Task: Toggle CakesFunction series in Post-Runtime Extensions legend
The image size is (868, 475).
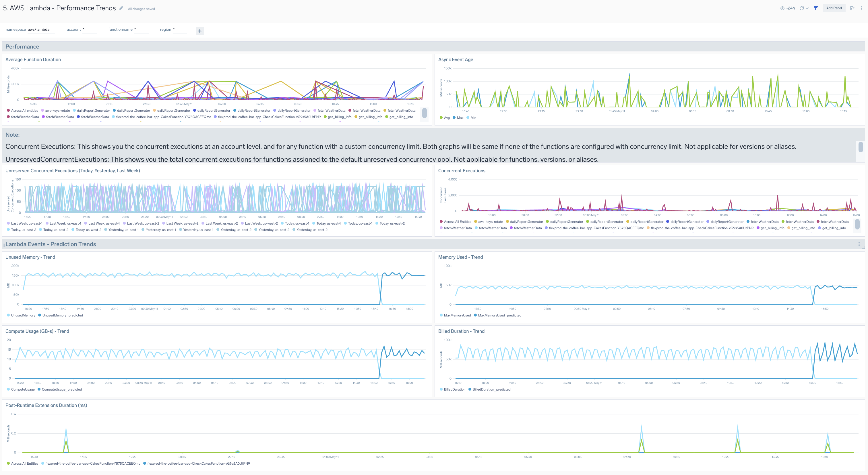Action: click(91, 464)
